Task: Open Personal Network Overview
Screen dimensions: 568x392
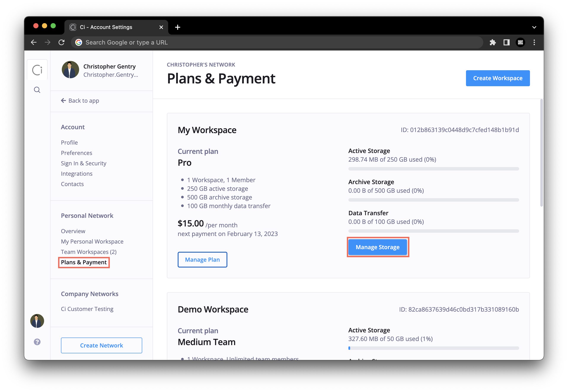Action: [73, 231]
